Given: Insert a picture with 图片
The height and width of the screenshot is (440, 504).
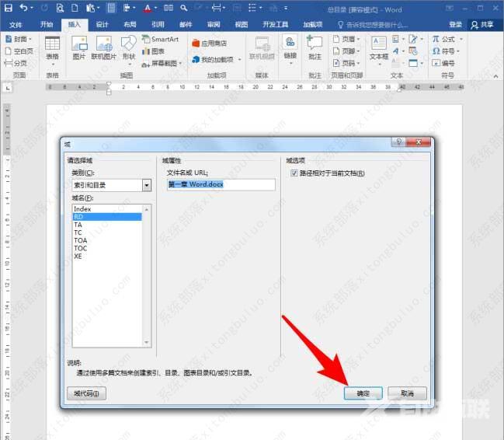Looking at the screenshot, I should 79,48.
